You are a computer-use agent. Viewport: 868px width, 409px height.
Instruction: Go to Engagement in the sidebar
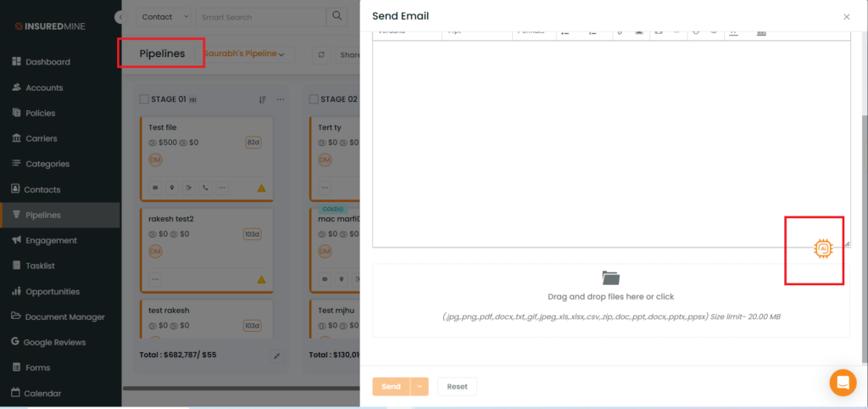pos(51,240)
